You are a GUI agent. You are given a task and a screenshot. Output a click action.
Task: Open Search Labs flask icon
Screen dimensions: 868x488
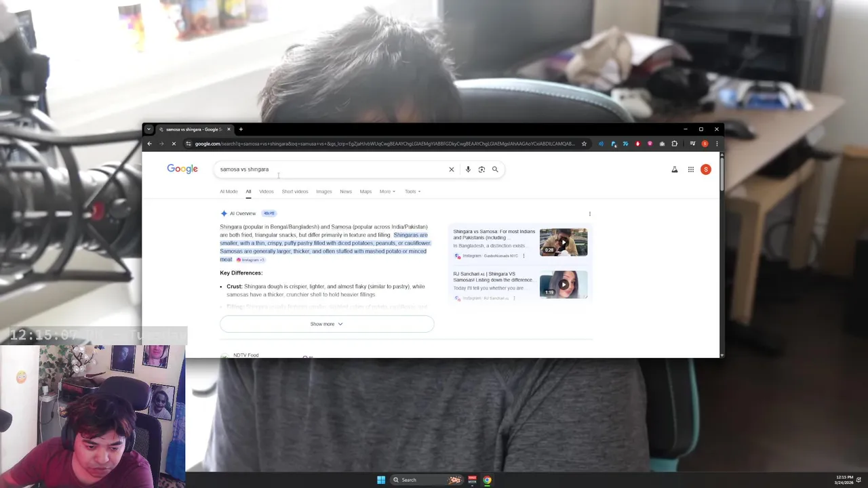coord(675,169)
